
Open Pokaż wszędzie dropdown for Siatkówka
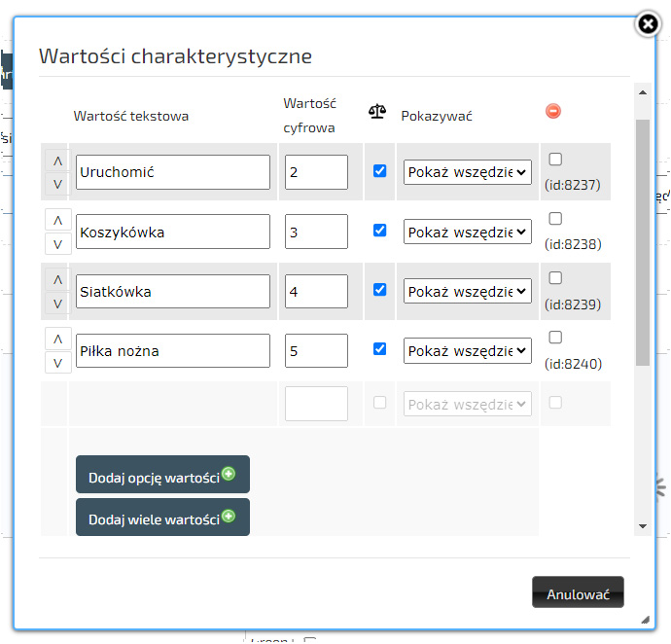click(468, 291)
